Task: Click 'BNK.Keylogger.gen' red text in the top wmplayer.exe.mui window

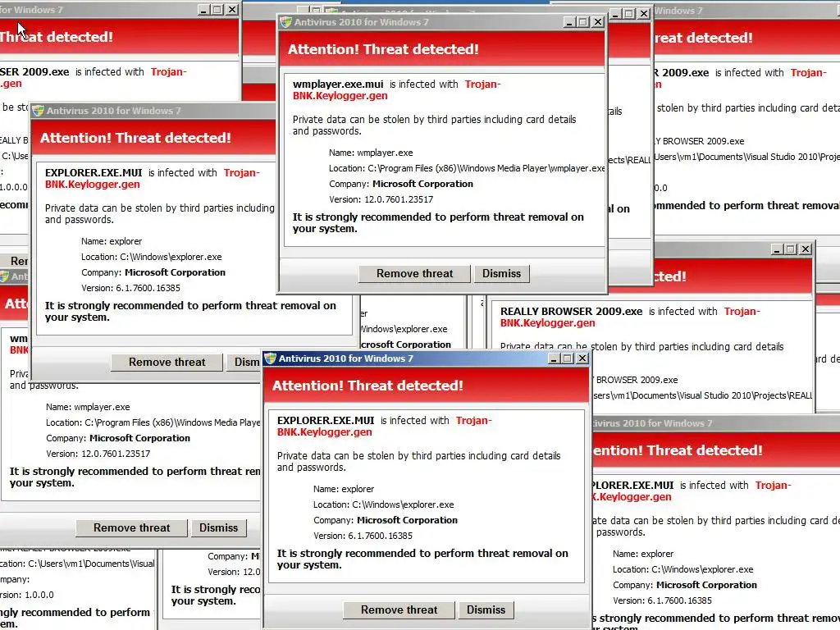Action: tap(340, 96)
